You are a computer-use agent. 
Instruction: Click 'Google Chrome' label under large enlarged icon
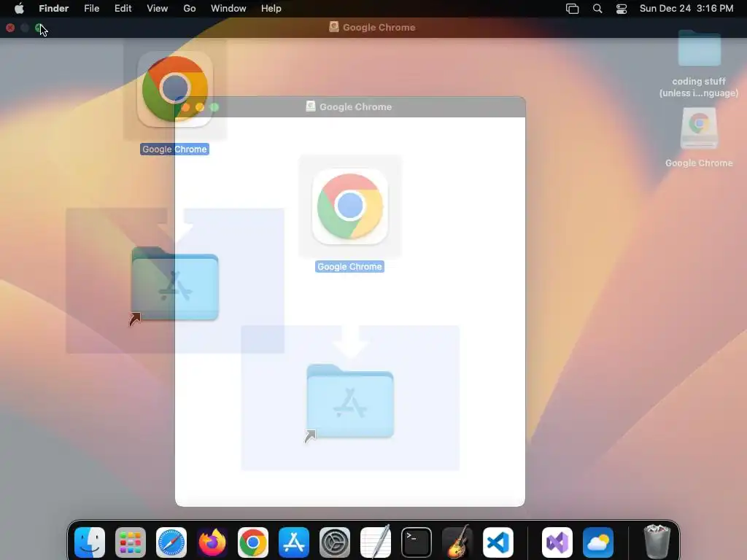click(175, 149)
